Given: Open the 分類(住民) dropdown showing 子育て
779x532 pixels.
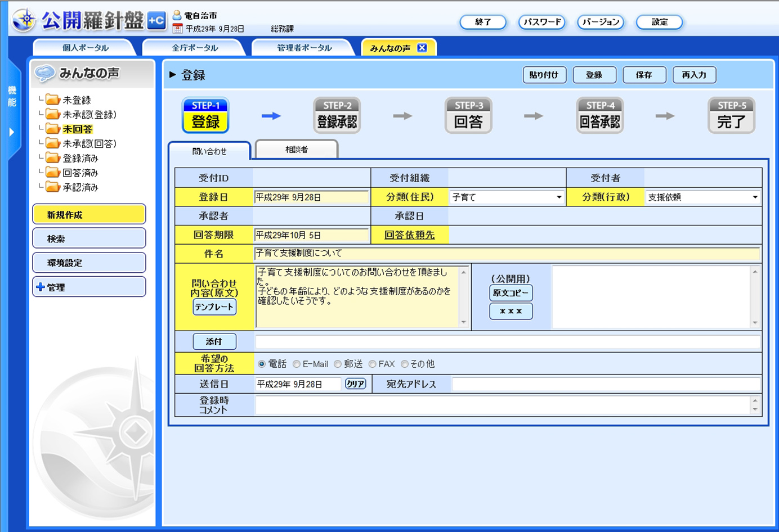Looking at the screenshot, I should [507, 197].
